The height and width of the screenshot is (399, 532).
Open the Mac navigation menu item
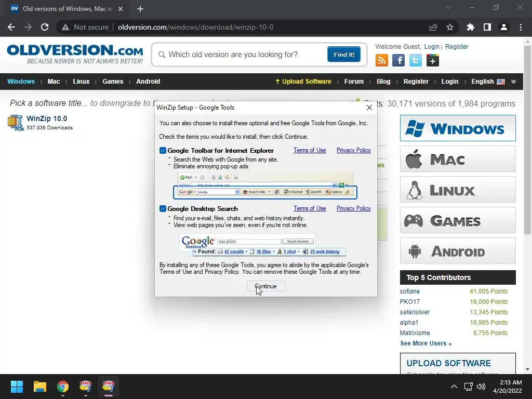click(x=54, y=82)
